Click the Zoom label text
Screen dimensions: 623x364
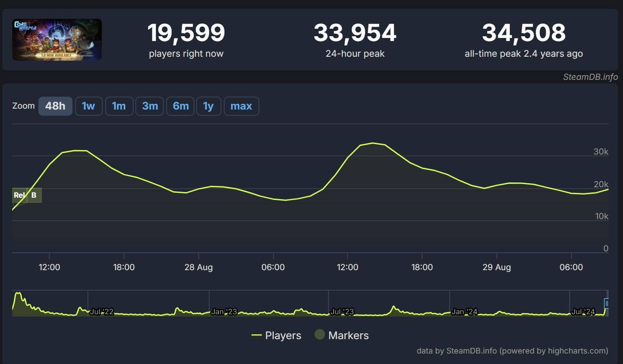point(24,106)
